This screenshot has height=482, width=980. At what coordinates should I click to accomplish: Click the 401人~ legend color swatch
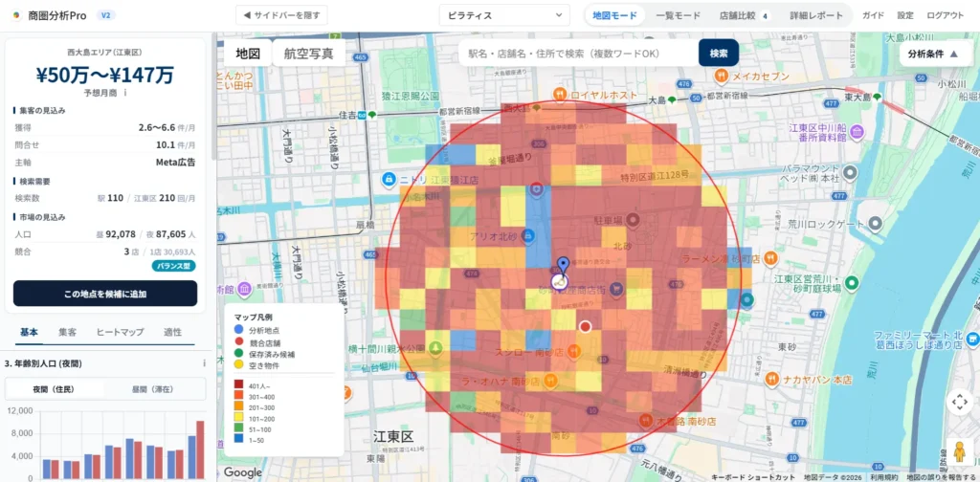click(240, 385)
